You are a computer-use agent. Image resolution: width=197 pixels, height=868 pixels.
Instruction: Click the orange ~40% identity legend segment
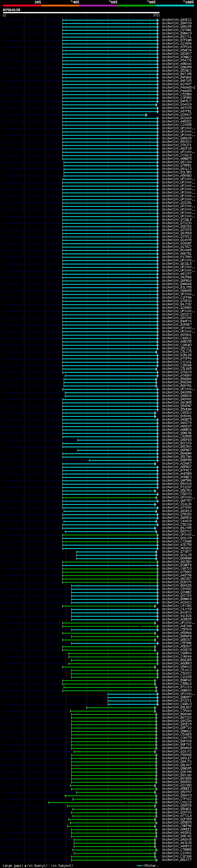[x=60, y=6]
